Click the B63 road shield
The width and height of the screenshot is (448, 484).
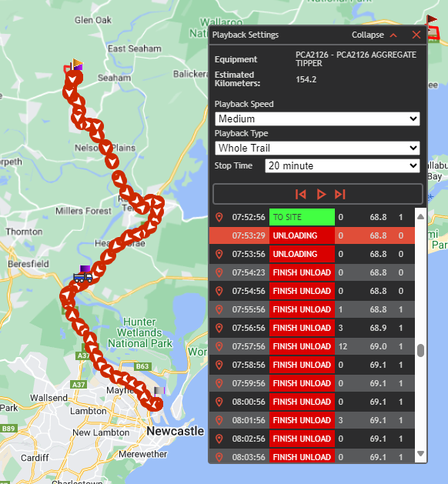142,366
